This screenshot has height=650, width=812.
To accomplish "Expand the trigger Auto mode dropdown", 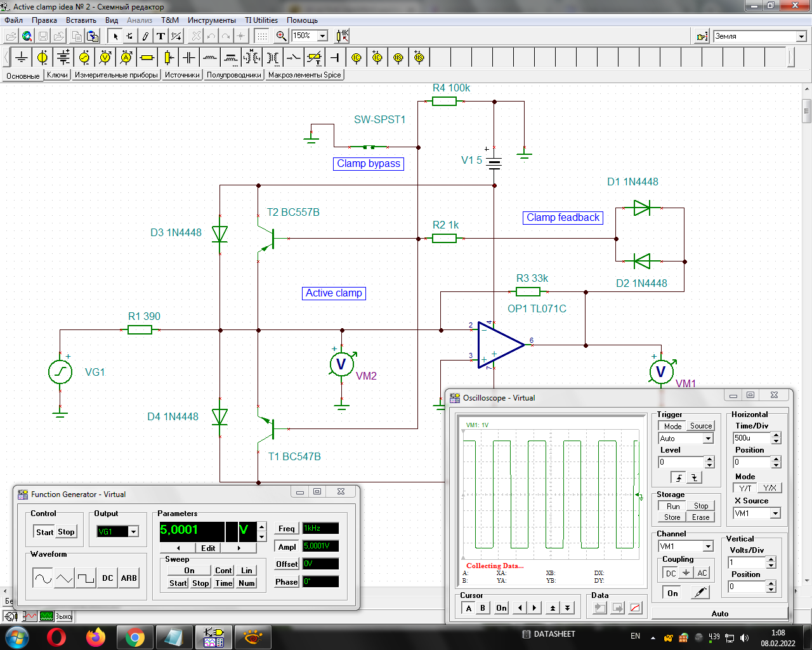I will 708,439.
